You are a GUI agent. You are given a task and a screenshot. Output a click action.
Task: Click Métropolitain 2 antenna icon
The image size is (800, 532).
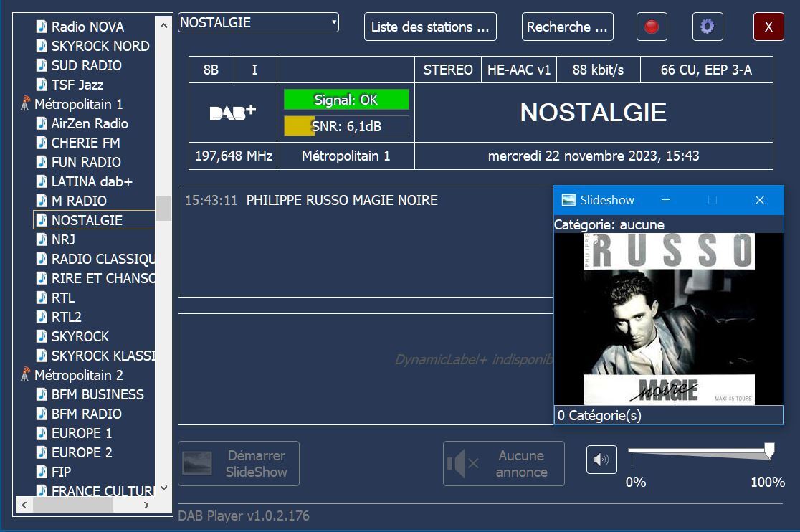tap(25, 375)
